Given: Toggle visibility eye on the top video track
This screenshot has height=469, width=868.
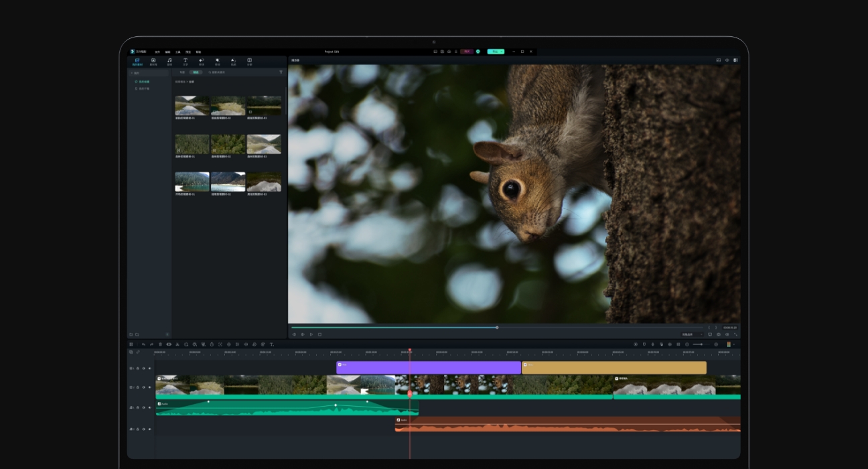Looking at the screenshot, I should (149, 368).
